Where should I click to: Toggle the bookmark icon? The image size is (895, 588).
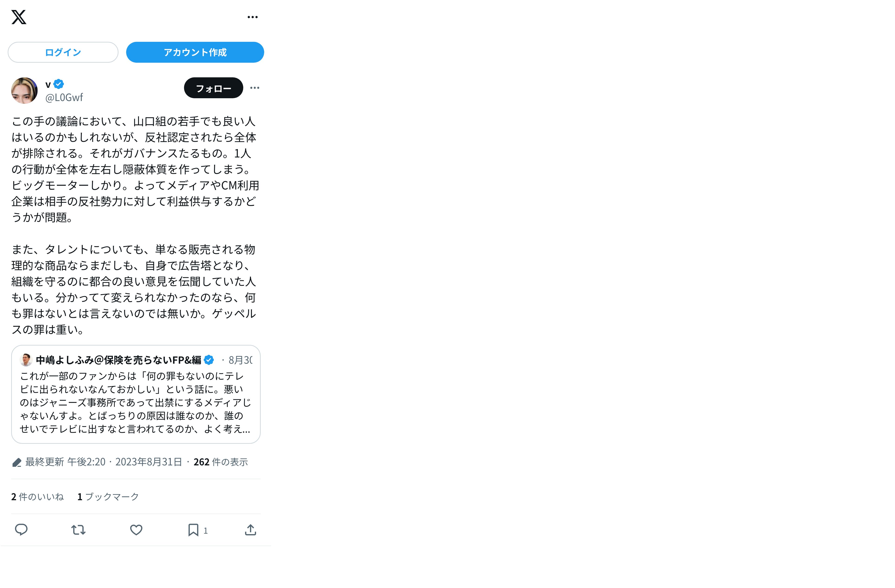(x=193, y=530)
